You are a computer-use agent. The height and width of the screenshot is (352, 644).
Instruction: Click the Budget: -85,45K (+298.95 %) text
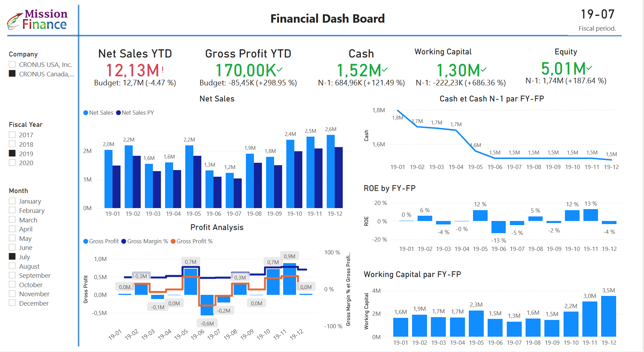tap(248, 83)
